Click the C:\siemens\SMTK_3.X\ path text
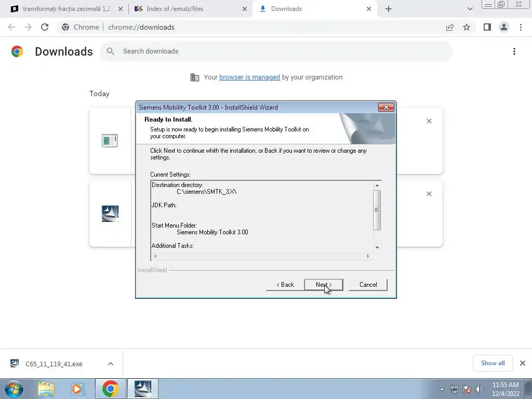The width and height of the screenshot is (532, 399). click(x=207, y=192)
